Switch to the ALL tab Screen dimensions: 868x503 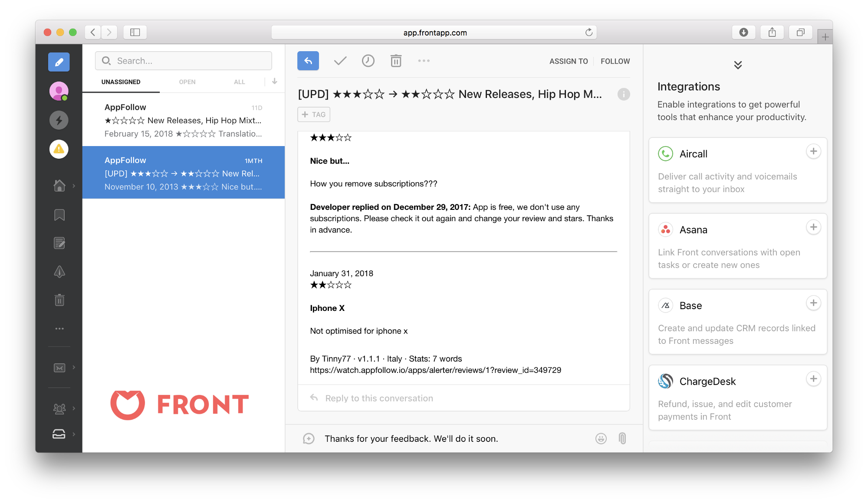(x=239, y=82)
